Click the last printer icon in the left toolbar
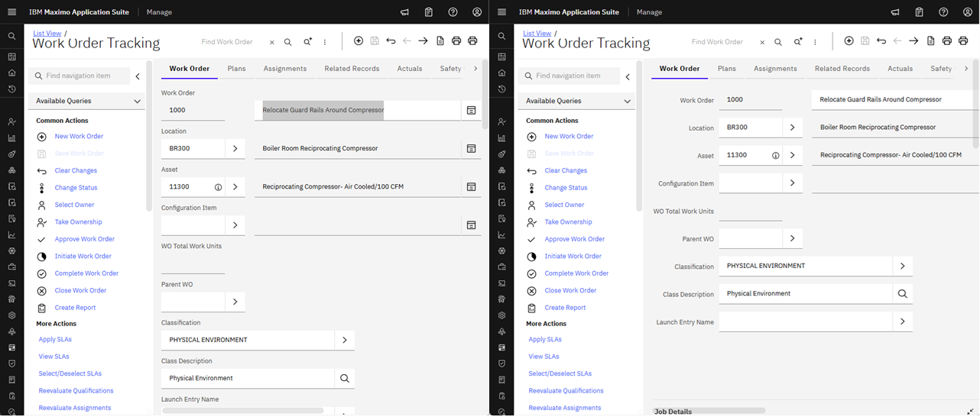The width and height of the screenshot is (980, 417). click(x=472, y=41)
